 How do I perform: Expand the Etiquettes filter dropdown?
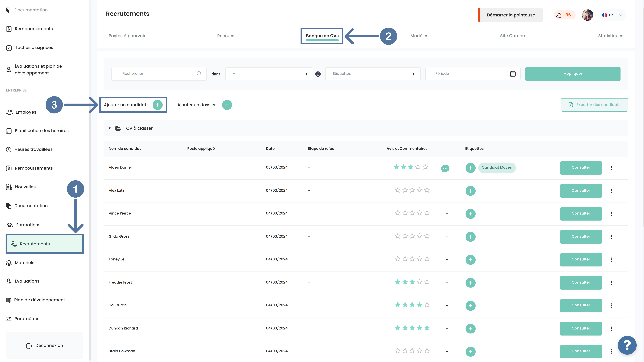[x=373, y=74]
